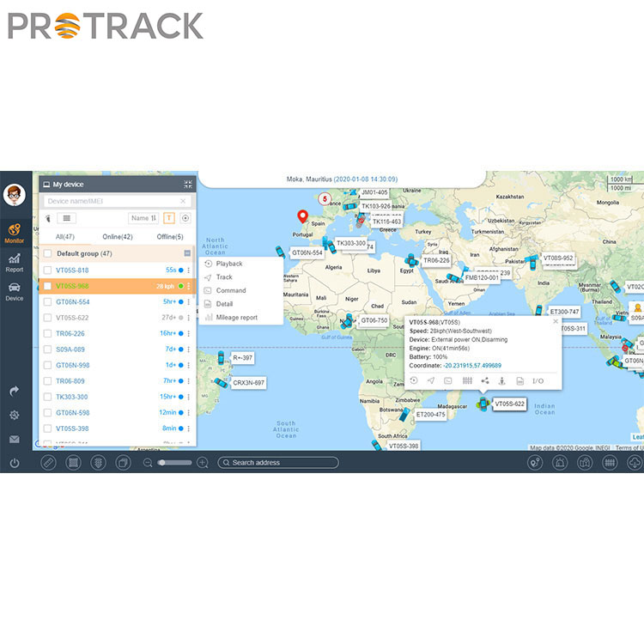Switch to the Online(42) tab
Screen dimensions: 644x644
(118, 237)
